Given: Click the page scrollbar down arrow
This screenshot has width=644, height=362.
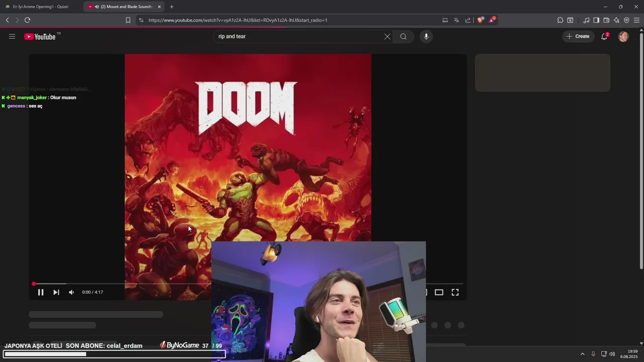Looking at the screenshot, I should (641, 343).
